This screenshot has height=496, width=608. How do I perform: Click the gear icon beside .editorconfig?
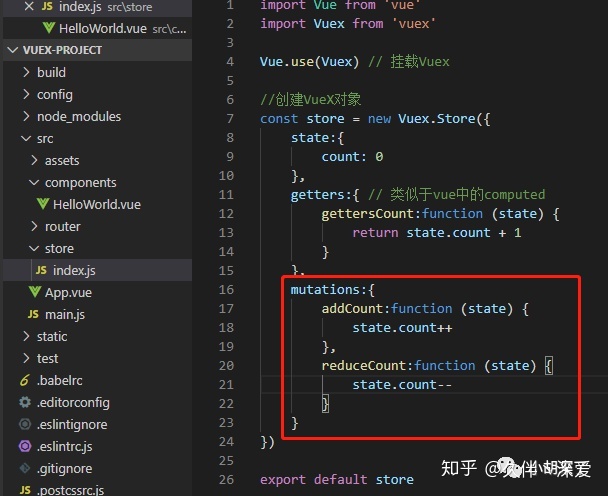25,402
